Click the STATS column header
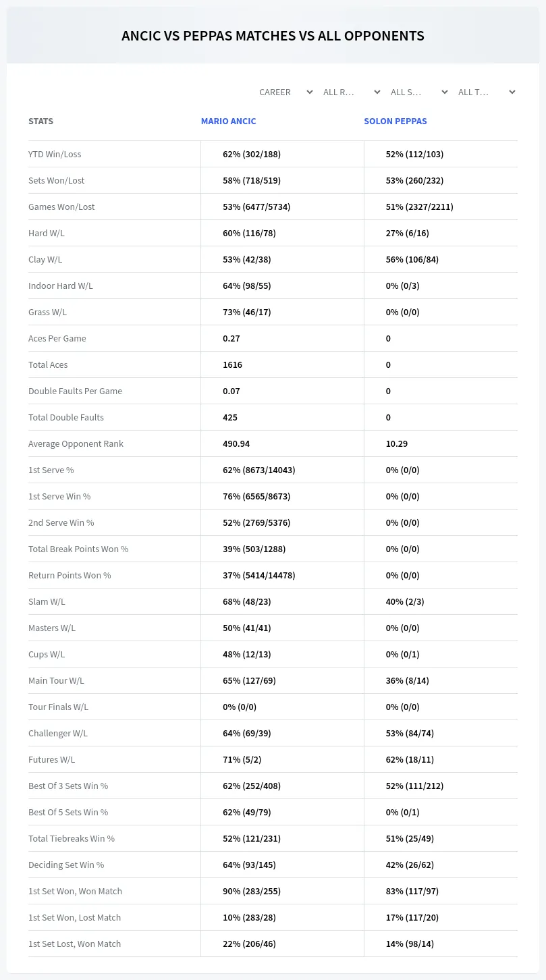The height and width of the screenshot is (980, 546). point(40,121)
